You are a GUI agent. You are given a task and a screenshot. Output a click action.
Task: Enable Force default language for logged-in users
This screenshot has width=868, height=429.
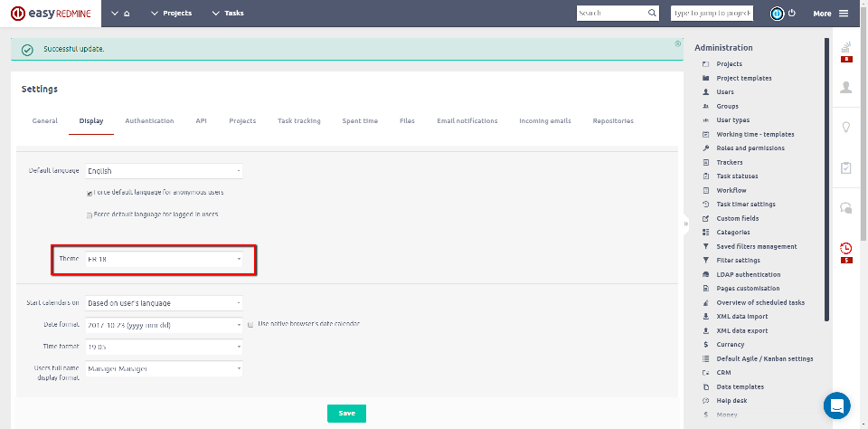pos(90,215)
